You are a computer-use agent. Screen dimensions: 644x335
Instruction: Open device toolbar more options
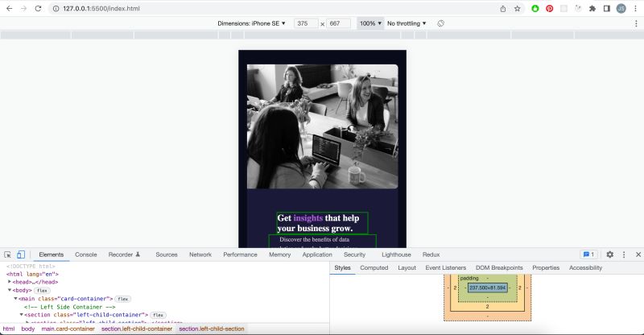coord(636,23)
